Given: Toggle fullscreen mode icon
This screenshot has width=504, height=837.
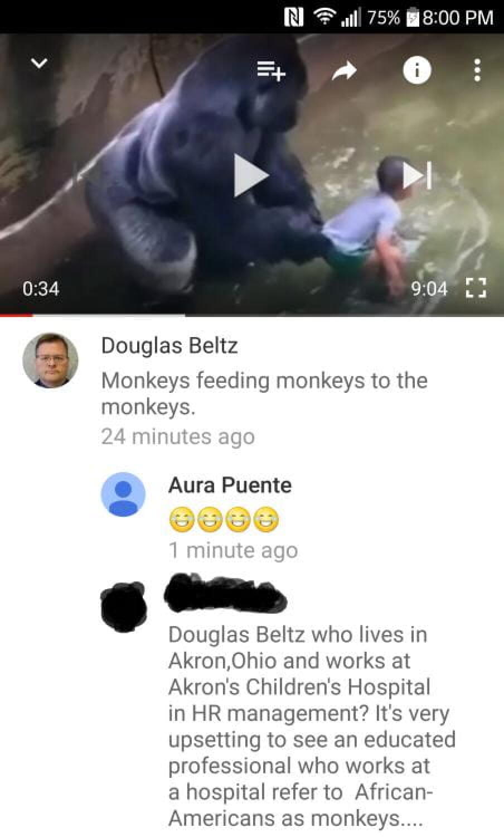Looking at the screenshot, I should click(x=476, y=288).
